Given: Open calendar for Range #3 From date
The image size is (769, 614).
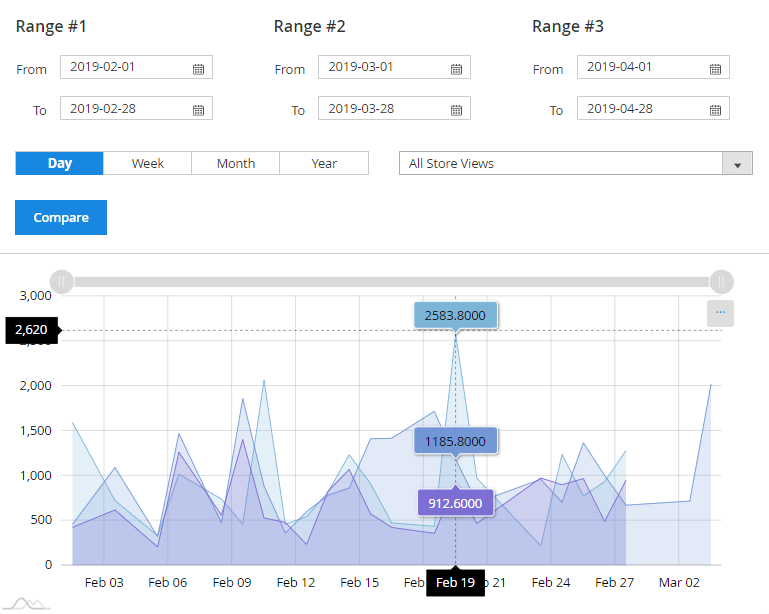Looking at the screenshot, I should [715, 68].
